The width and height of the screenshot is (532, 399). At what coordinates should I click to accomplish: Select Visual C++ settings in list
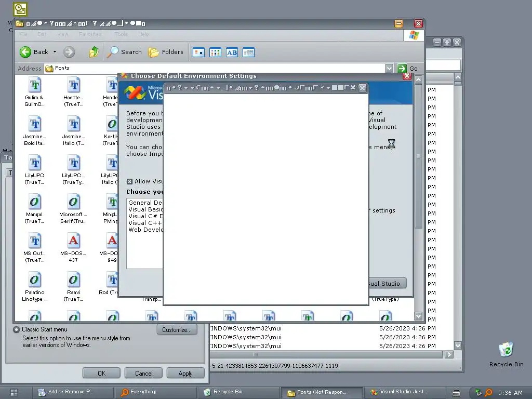click(x=145, y=223)
